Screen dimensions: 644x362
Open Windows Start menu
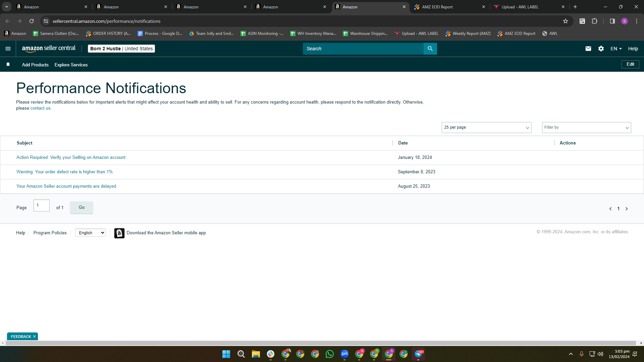pyautogui.click(x=226, y=354)
